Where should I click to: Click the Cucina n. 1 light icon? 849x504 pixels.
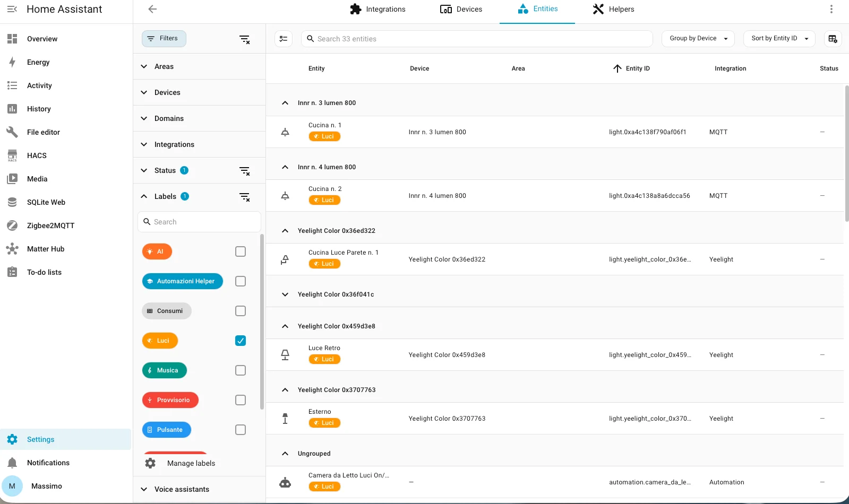(x=285, y=132)
